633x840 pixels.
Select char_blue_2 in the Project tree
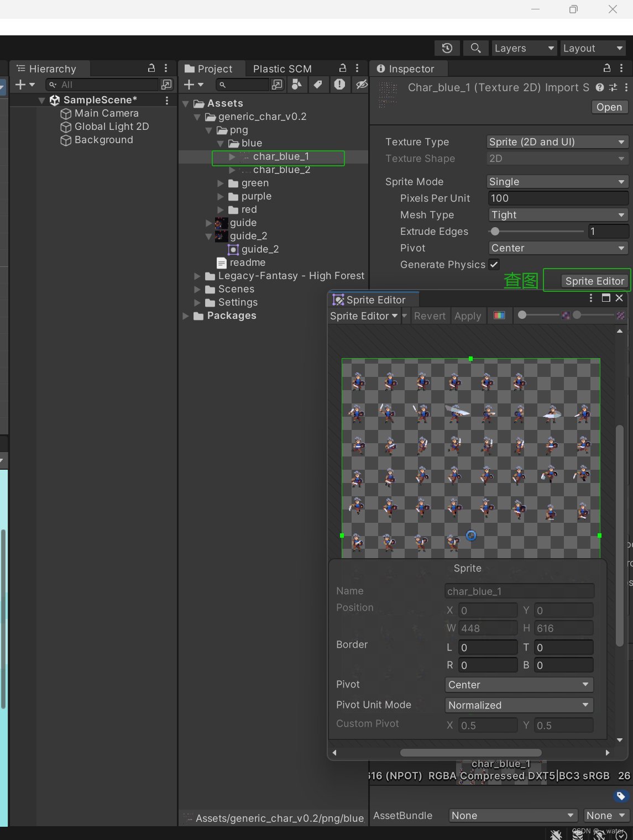(x=281, y=170)
